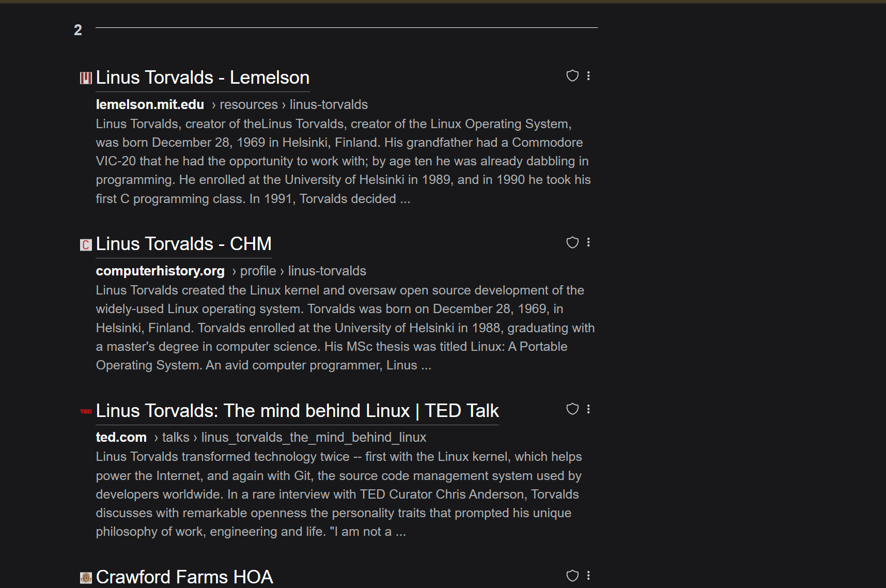886x588 pixels.
Task: Open 'The mind behind Linux' TED Talk link
Action: point(297,411)
